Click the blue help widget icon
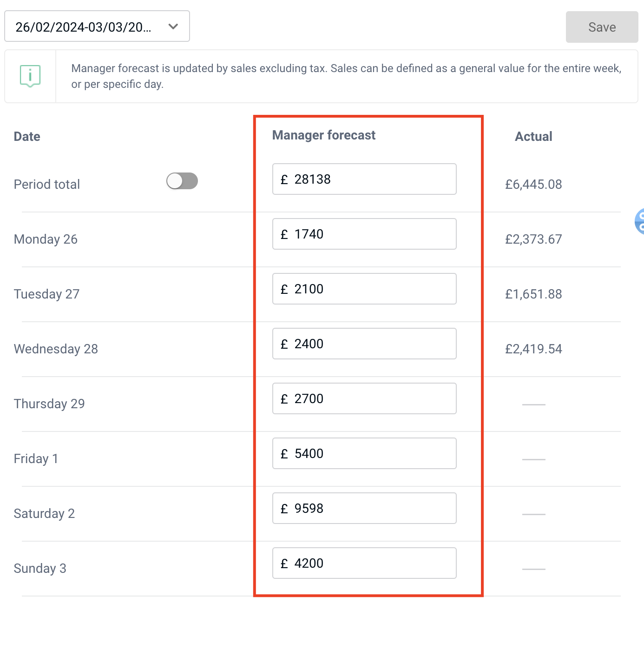 (640, 221)
